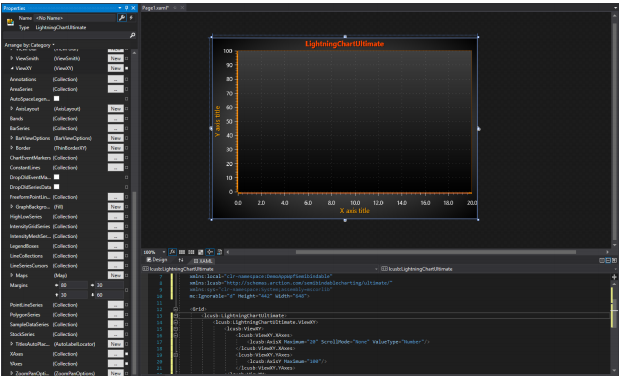Open the Arrange by: Category dropdown
The image size is (619, 376).
(x=30, y=45)
